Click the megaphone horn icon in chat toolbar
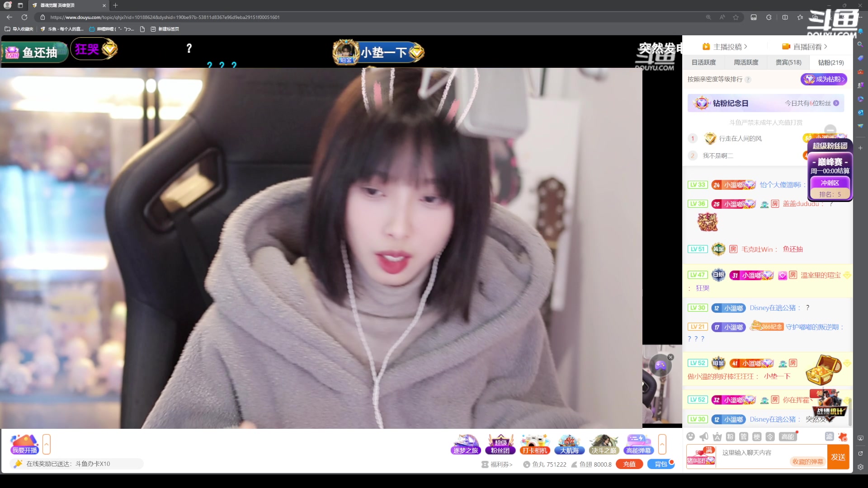 pyautogui.click(x=704, y=436)
